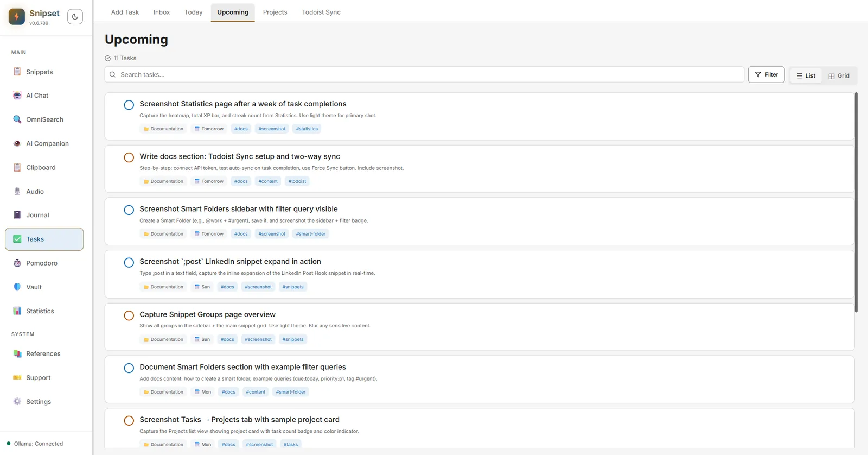Mark the 'Screenshot Statistics page' task complete
The height and width of the screenshot is (455, 868).
coord(129,105)
